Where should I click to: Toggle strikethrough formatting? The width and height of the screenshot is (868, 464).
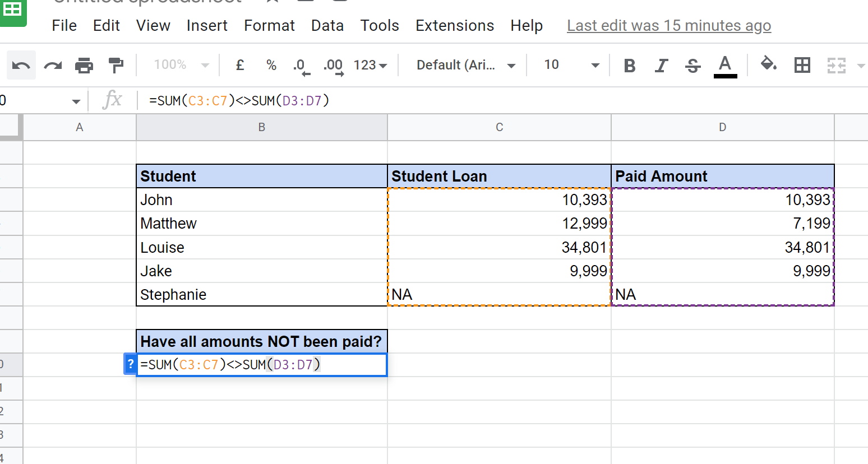(x=692, y=64)
